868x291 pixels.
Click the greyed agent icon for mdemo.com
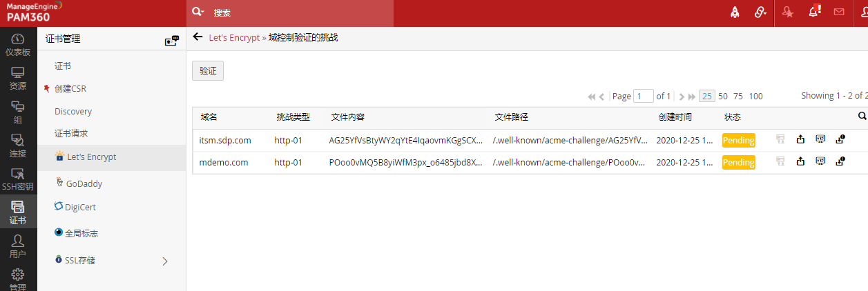coord(780,161)
